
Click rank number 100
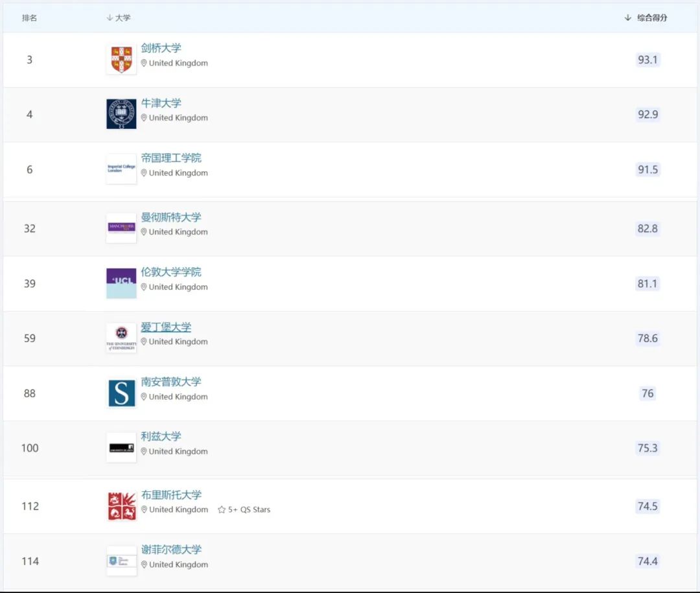30,448
